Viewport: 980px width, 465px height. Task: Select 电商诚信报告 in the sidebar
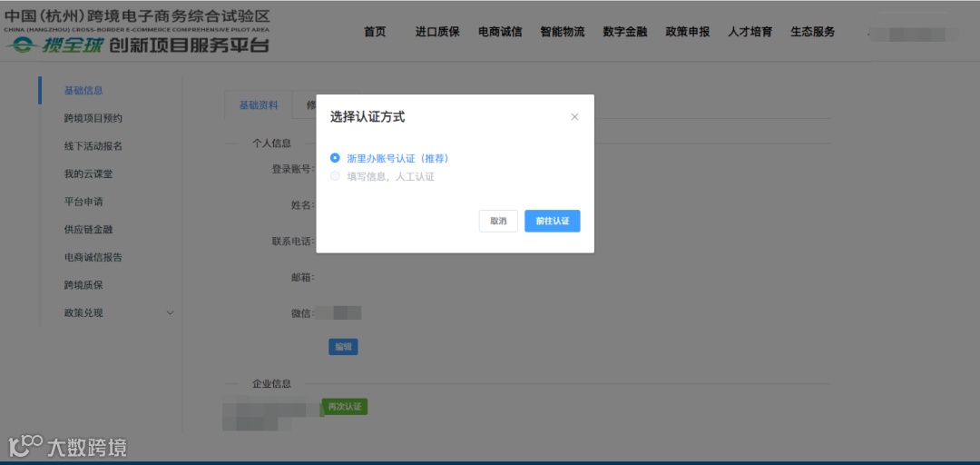(93, 257)
